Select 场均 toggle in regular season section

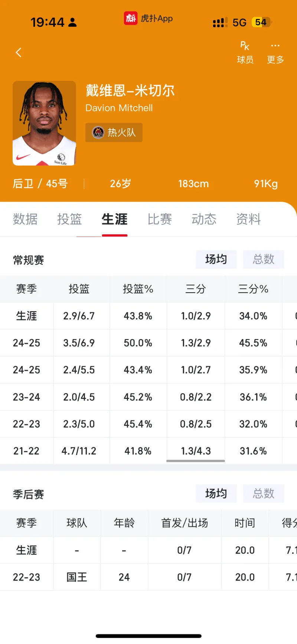coord(216,259)
